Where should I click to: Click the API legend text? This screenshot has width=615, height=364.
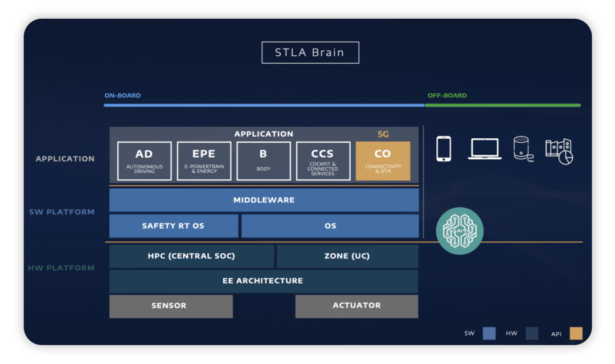click(x=556, y=334)
